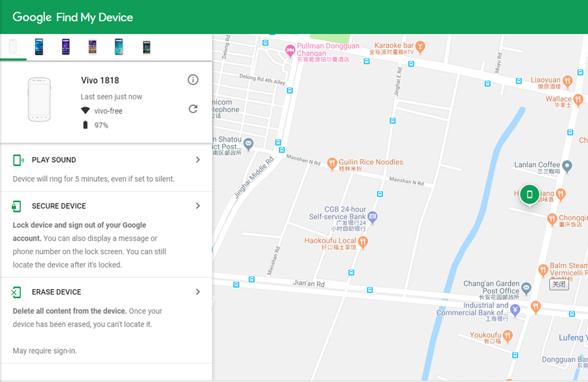The height and width of the screenshot is (382, 588).
Task: Click the Play Sound phone ringing icon
Action: (18, 160)
